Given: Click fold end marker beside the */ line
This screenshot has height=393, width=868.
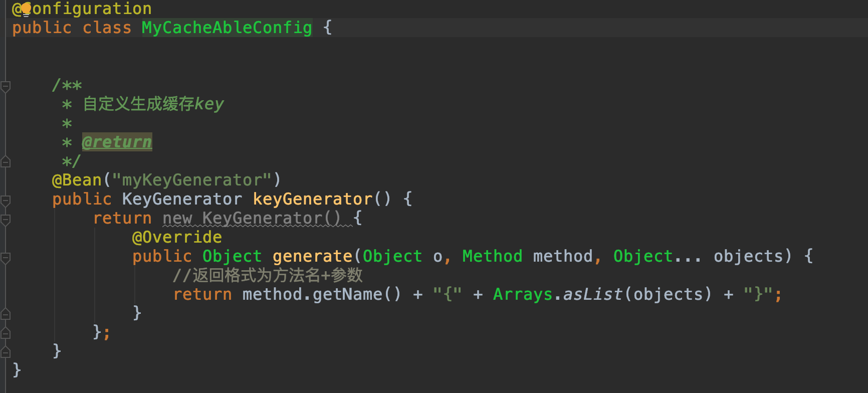Looking at the screenshot, I should click(x=6, y=162).
